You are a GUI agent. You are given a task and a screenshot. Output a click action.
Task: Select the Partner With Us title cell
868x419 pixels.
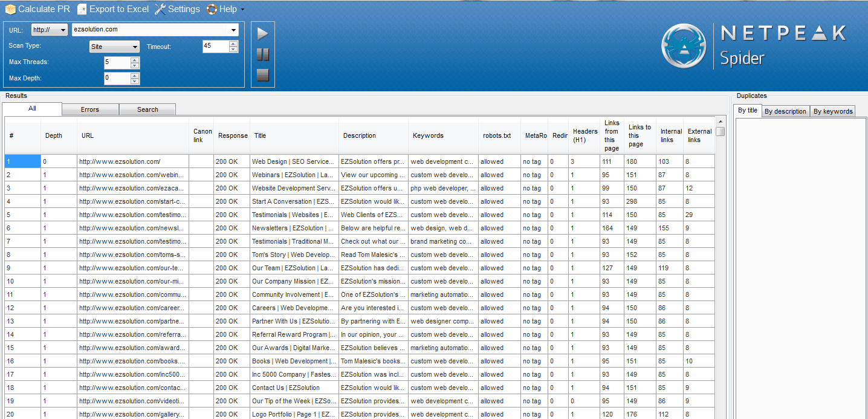[x=294, y=321]
